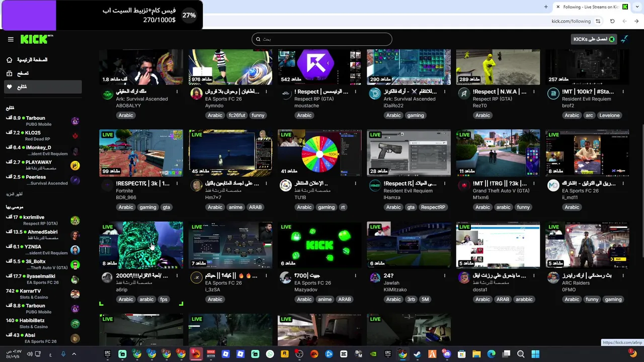Screen dimensions: 644x362
Task: Open brof2 channel avatar
Action: point(553,94)
